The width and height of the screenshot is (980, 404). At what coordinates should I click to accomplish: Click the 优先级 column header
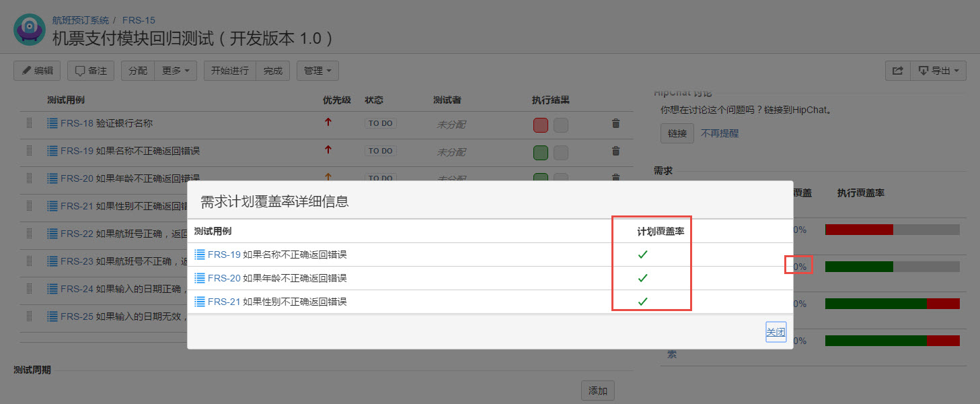coord(337,100)
